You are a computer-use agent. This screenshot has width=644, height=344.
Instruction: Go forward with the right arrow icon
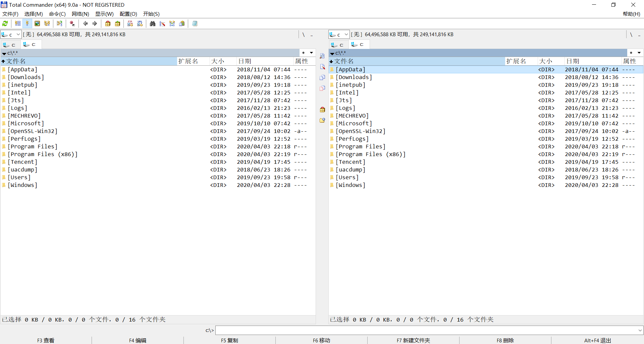click(95, 23)
